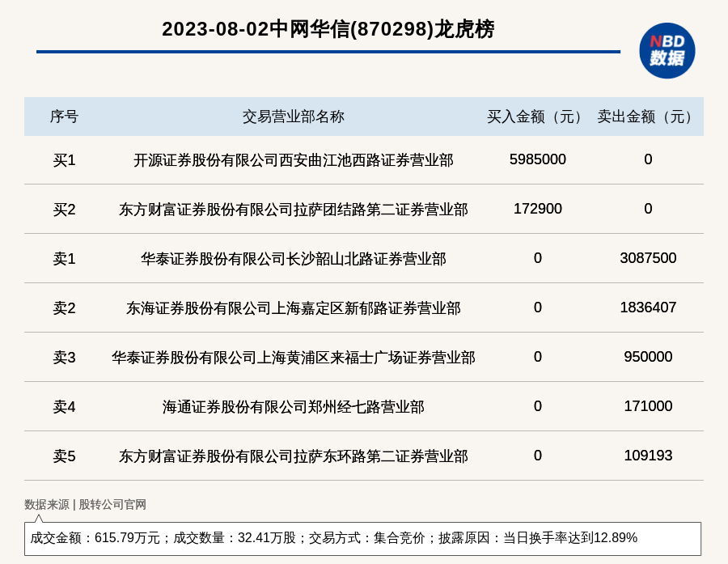Image resolution: width=728 pixels, height=564 pixels.
Task: Click 华泰证券股份有限公司长沙韶山北路证券营业部
Action: (x=294, y=259)
